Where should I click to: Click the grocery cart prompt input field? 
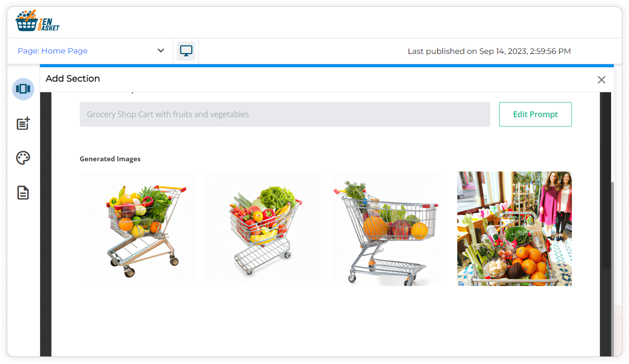(285, 114)
